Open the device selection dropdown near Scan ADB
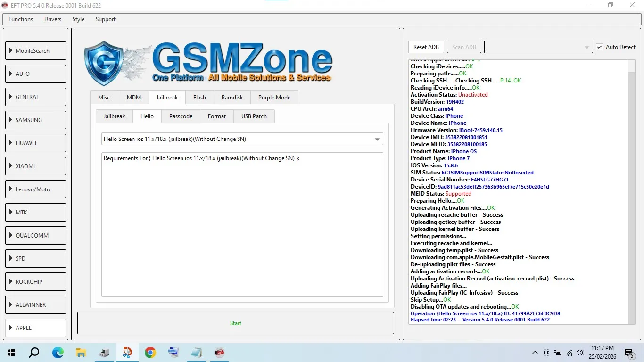The image size is (644, 362). click(x=538, y=47)
